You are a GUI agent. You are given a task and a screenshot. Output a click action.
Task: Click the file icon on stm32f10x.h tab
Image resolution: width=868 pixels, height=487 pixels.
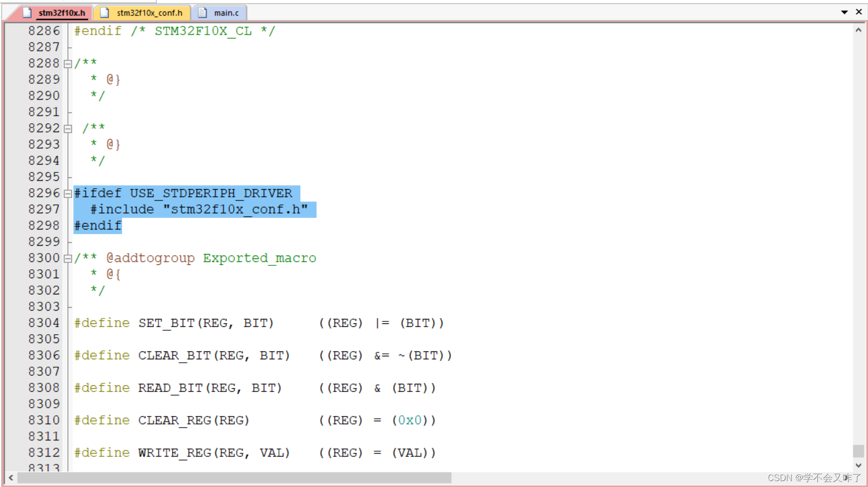(x=28, y=13)
